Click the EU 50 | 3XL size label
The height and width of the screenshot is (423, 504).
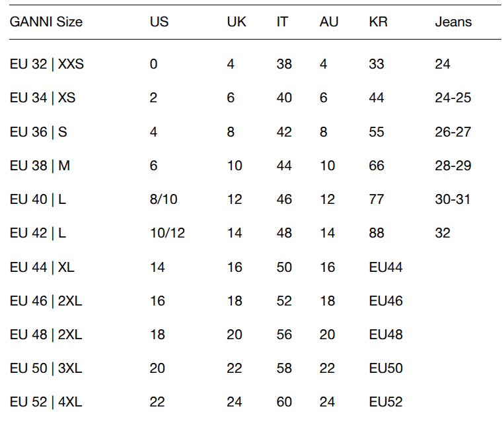point(46,368)
